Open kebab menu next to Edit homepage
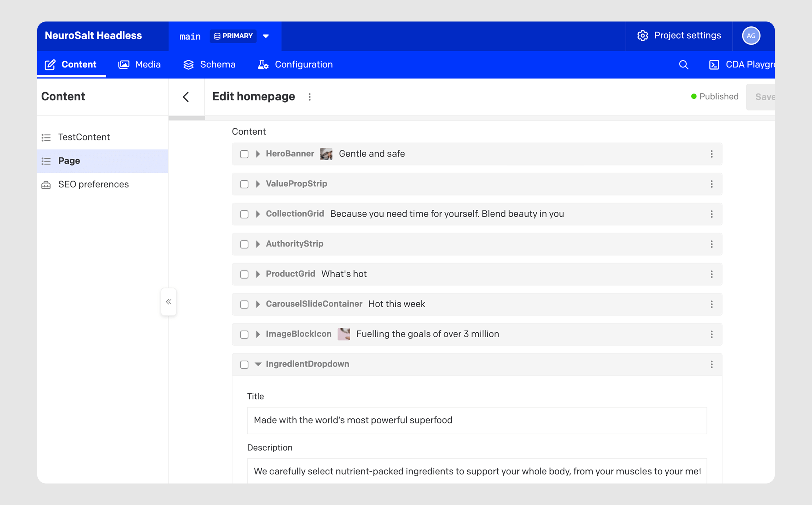 tap(310, 97)
